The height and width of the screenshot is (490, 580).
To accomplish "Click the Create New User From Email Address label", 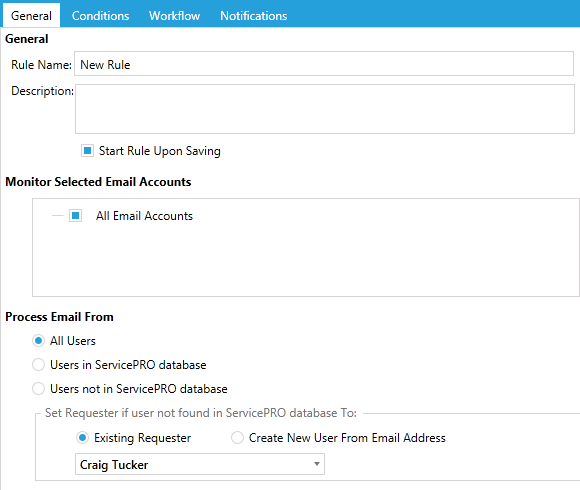I will (347, 437).
